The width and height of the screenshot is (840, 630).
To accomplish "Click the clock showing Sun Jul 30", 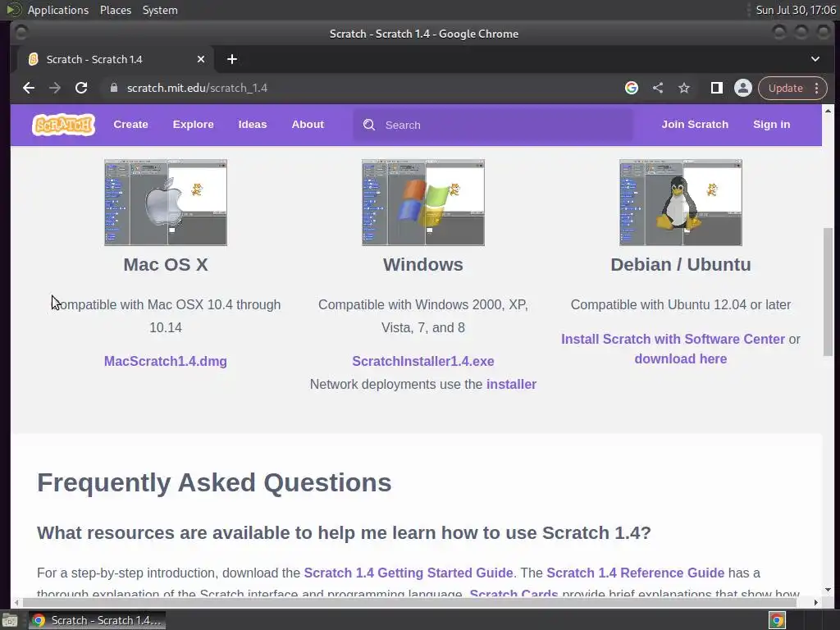I will coord(796,10).
